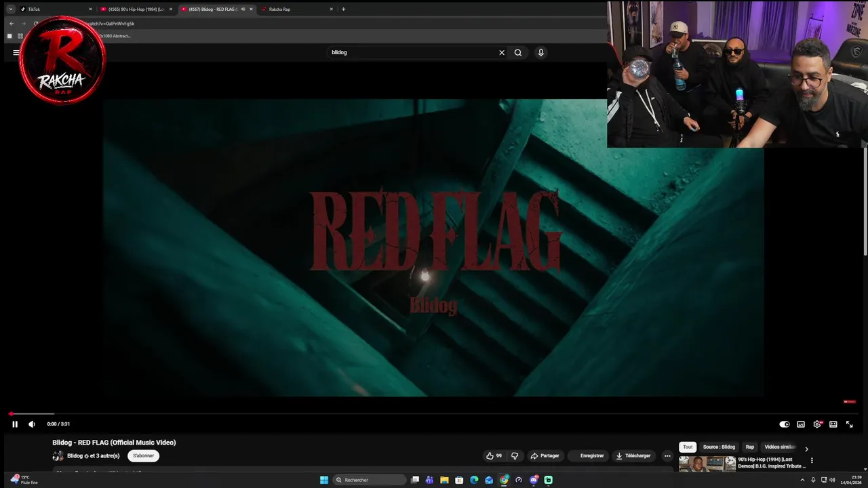Open Microsoft Store from the taskbar

459,480
